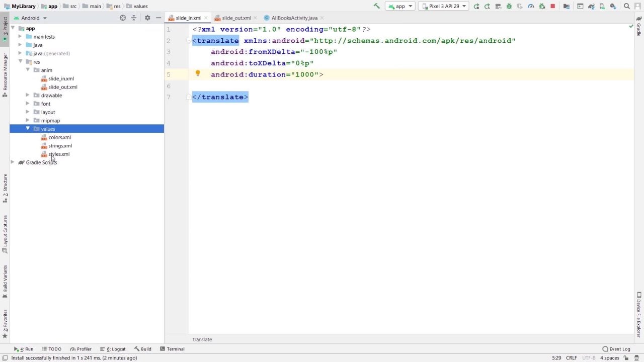Image resolution: width=644 pixels, height=362 pixels.
Task: Open the Event Log button
Action: 616,349
